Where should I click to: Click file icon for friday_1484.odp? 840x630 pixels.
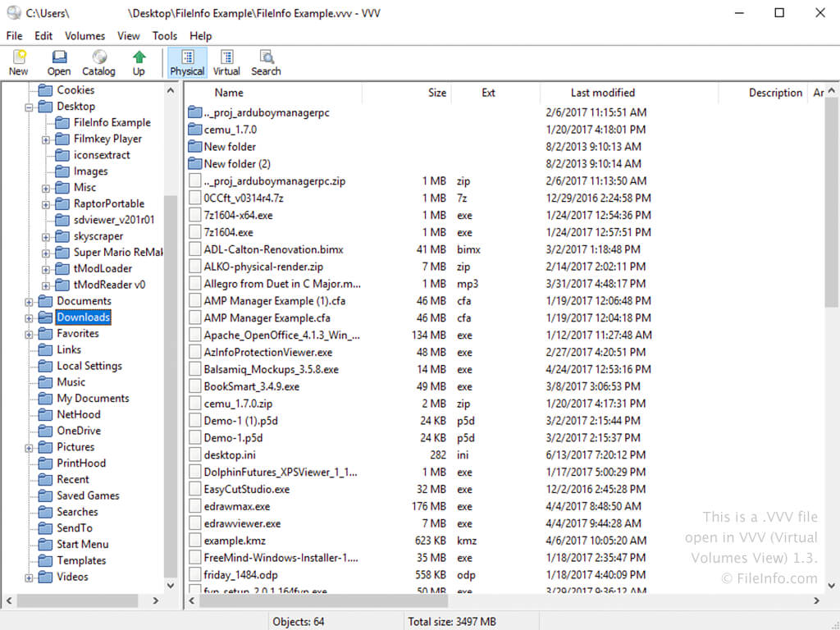(195, 575)
